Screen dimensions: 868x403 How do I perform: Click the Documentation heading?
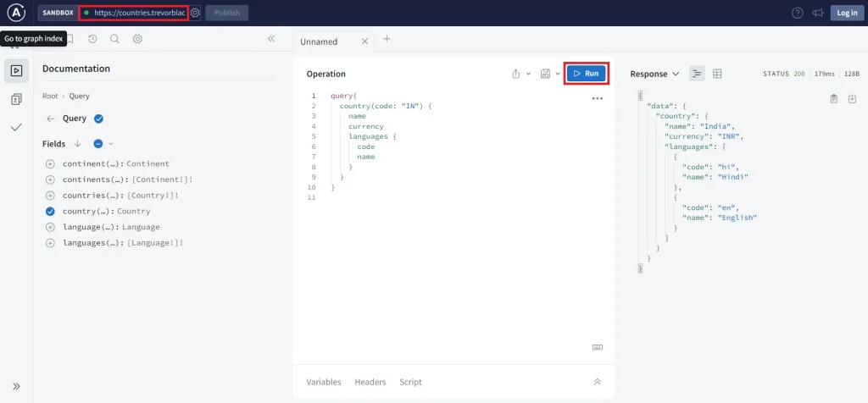[76, 69]
